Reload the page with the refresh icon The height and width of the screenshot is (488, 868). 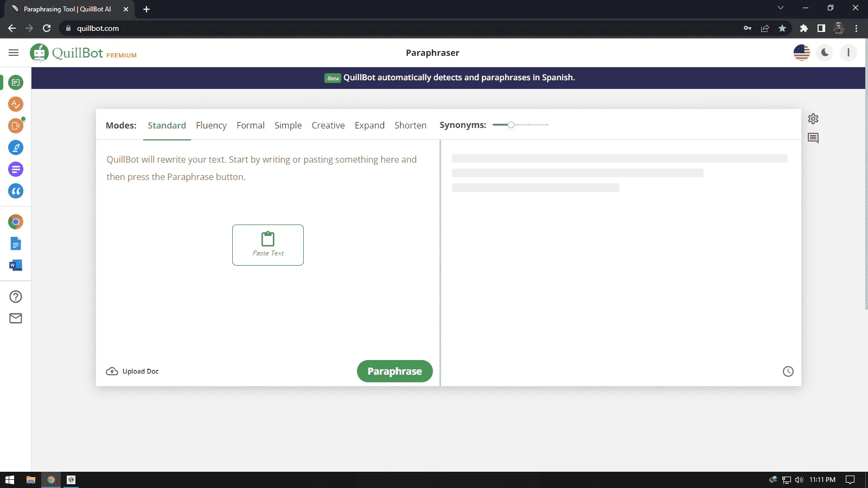coord(47,28)
